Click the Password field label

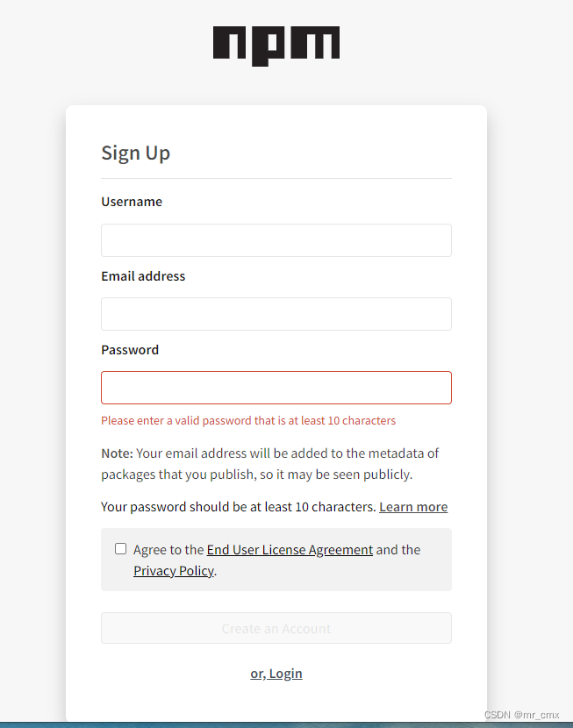(x=130, y=350)
